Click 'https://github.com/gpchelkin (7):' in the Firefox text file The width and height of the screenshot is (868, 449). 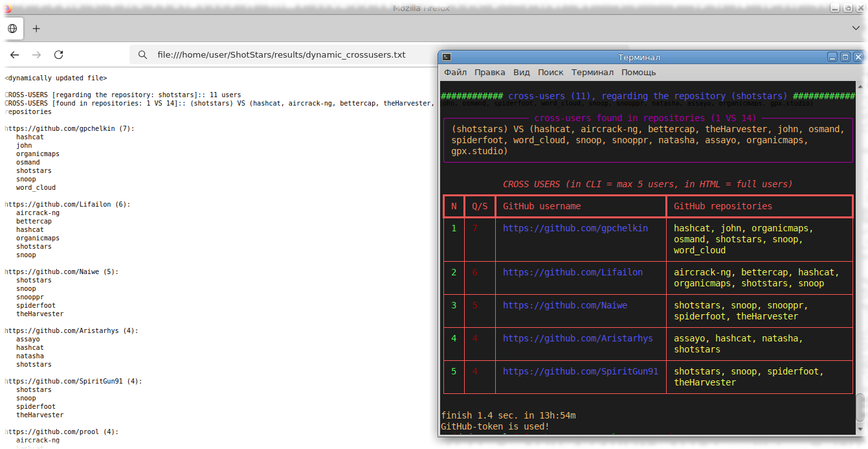[x=69, y=129]
